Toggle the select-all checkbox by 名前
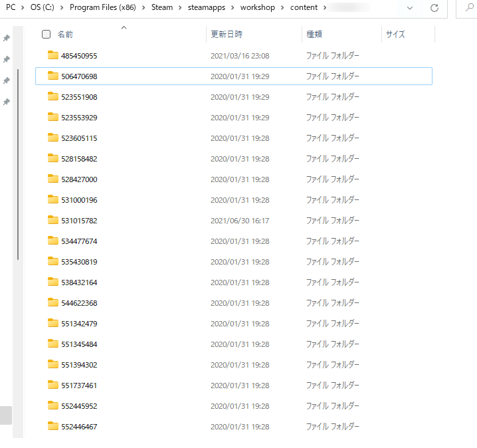Viewport: 477px width, 448px height. (x=46, y=35)
